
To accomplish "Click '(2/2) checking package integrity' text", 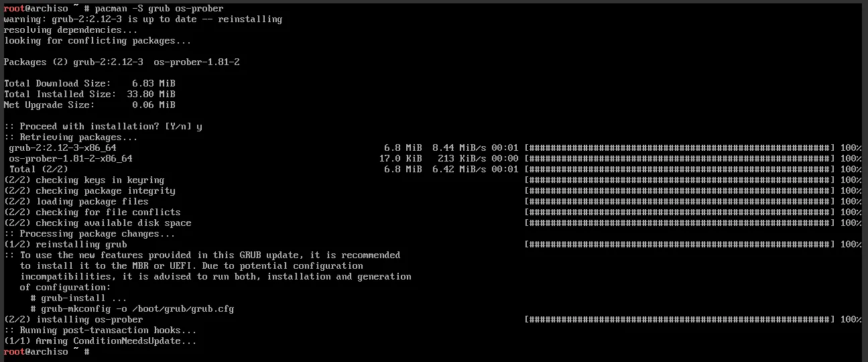I will point(90,191).
